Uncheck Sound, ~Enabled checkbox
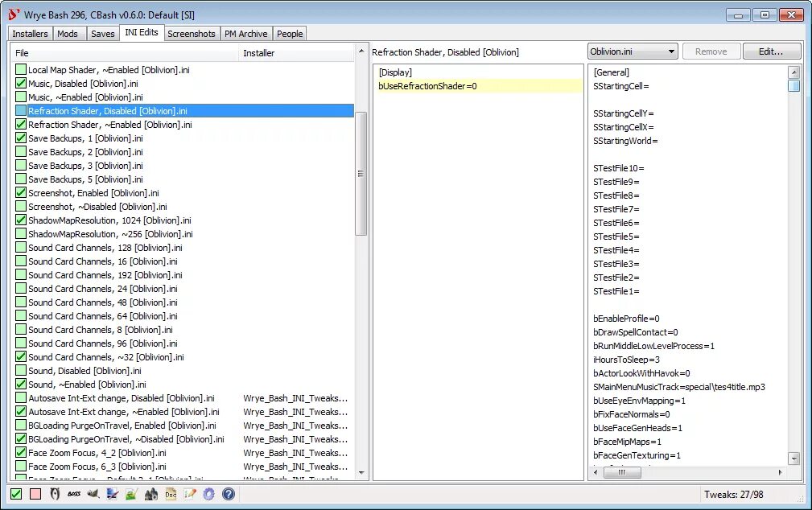 pos(21,385)
